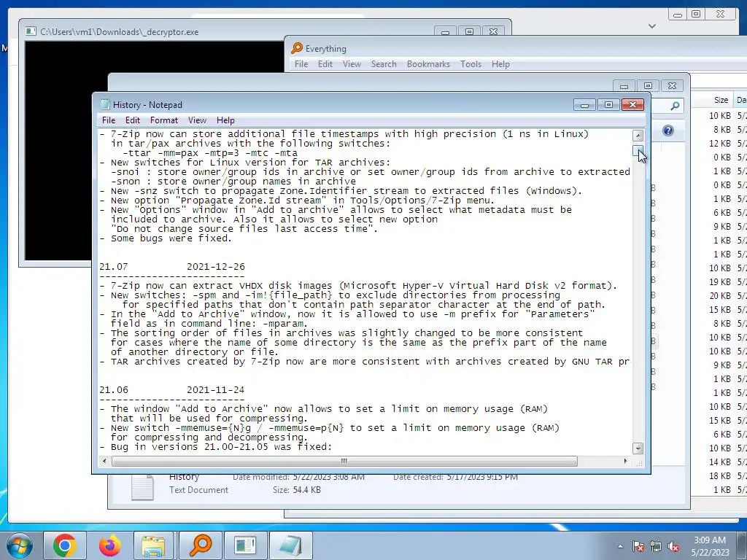Open the Everything window's File menu
The image size is (747, 560).
301,64
